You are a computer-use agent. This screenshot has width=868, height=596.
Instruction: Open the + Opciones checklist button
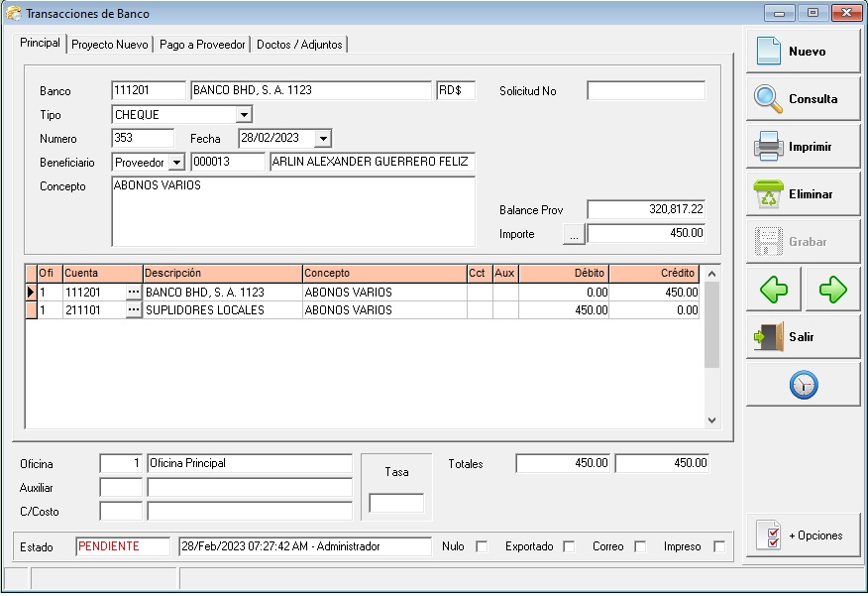click(803, 536)
